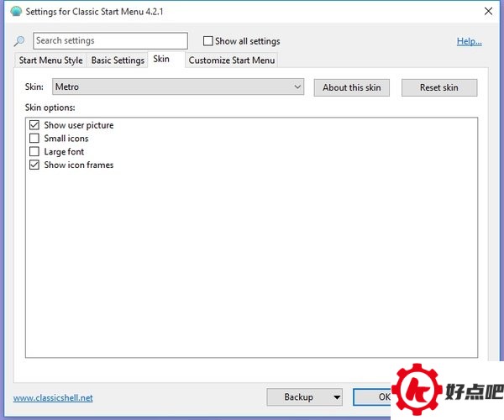Close the settings window
Viewport: 504px width, 420px height.
pyautogui.click(x=488, y=11)
